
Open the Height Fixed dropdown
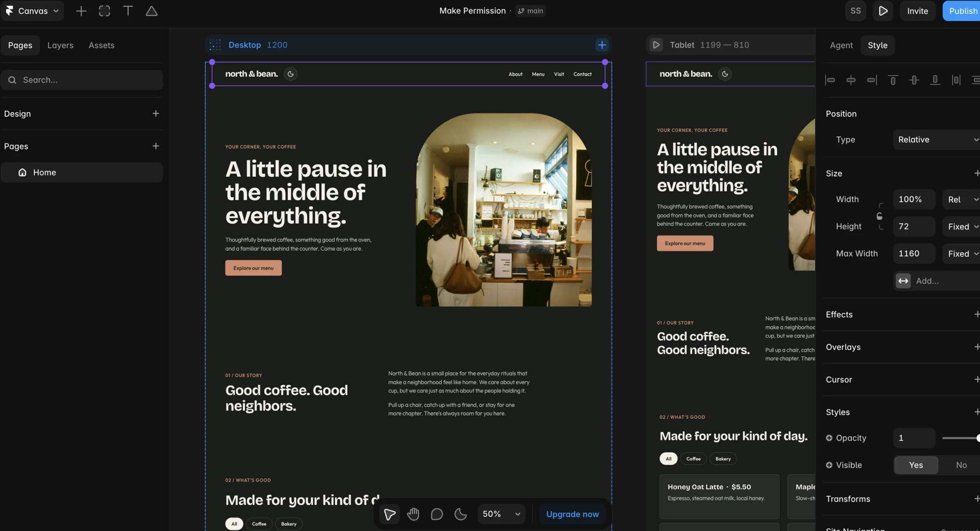point(961,227)
